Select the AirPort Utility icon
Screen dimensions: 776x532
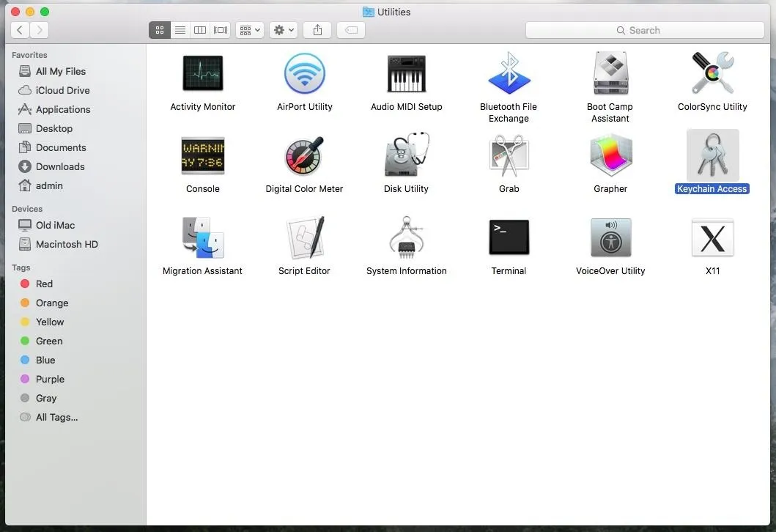pos(304,73)
